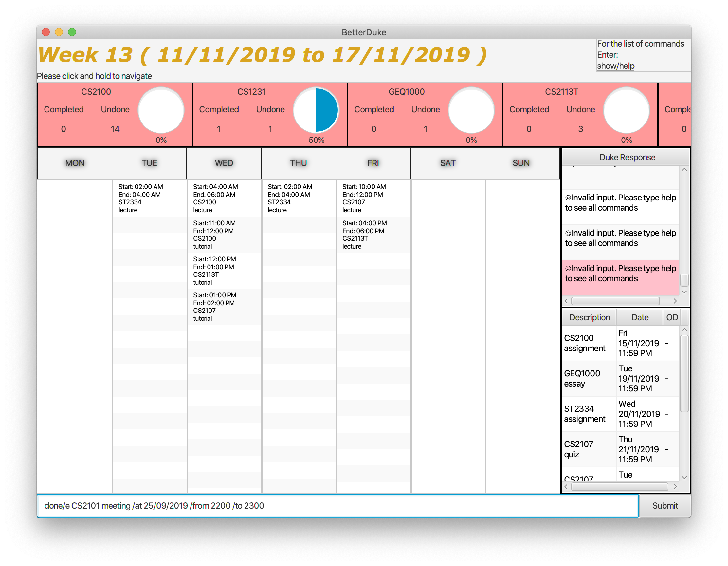The width and height of the screenshot is (728, 566).
Task: Click the CS2113T progress circle indicator
Action: pyautogui.click(x=626, y=110)
